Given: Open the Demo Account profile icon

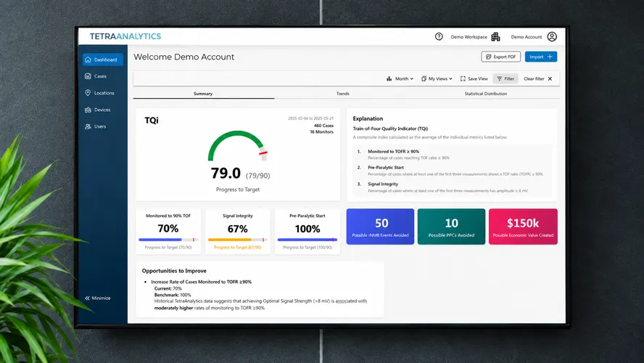Looking at the screenshot, I should pyautogui.click(x=552, y=36).
